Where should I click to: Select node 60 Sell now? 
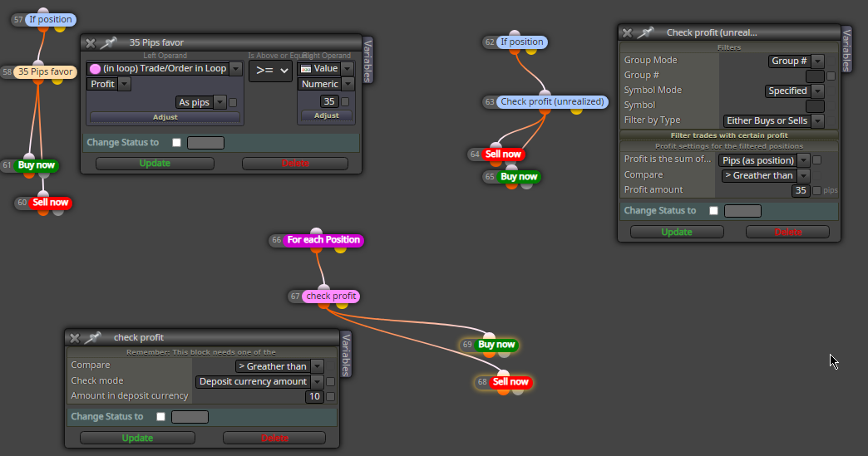click(x=51, y=203)
